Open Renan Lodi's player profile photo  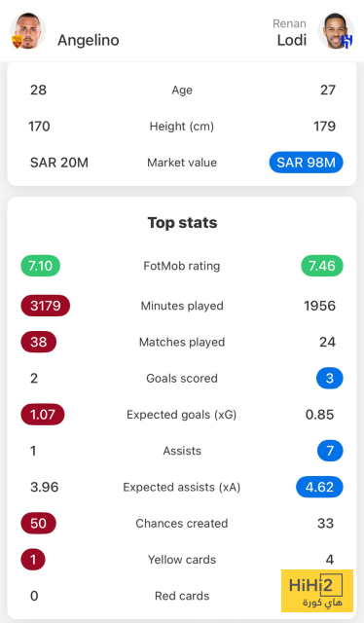[336, 31]
